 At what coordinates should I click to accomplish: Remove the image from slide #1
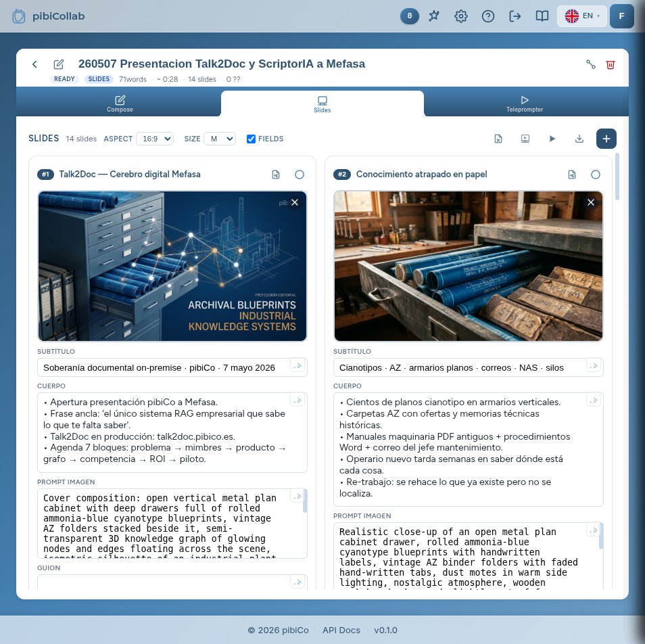295,202
